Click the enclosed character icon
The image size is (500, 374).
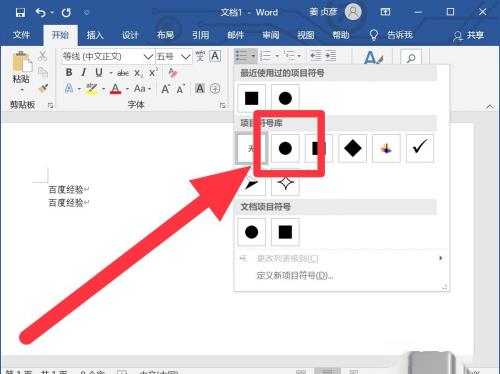pyautogui.click(x=215, y=89)
